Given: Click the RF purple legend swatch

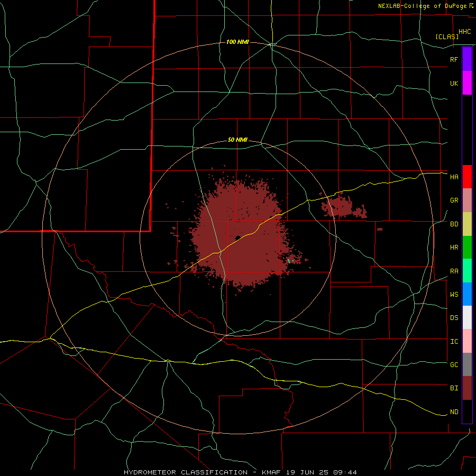Looking at the screenshot, I should (x=467, y=59).
